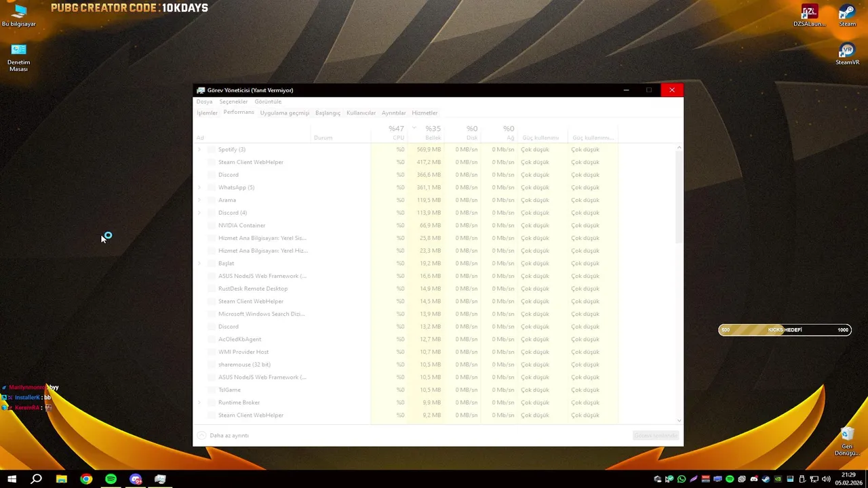This screenshot has height=488, width=868.
Task: Expand the WhatsApp (5) process group
Action: (199, 187)
